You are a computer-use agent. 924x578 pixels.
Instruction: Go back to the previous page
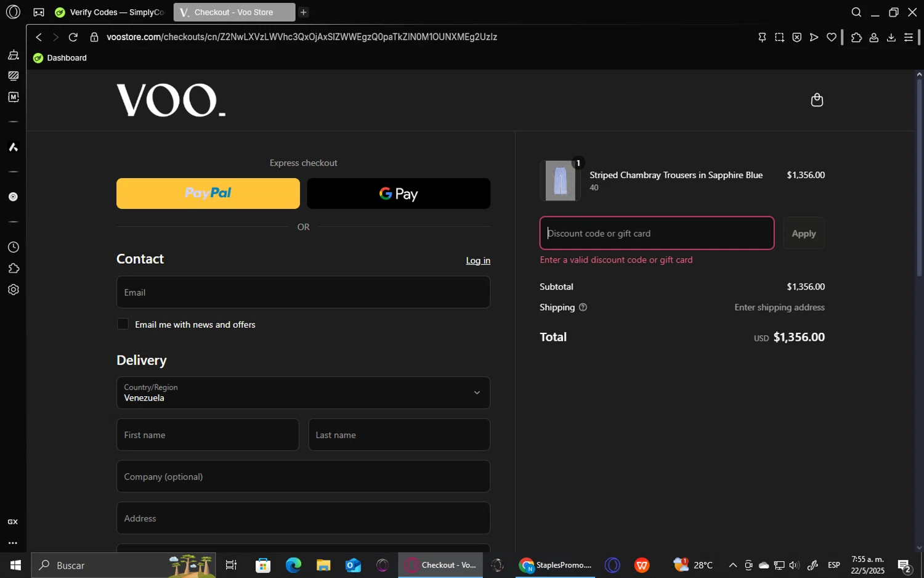coord(39,37)
